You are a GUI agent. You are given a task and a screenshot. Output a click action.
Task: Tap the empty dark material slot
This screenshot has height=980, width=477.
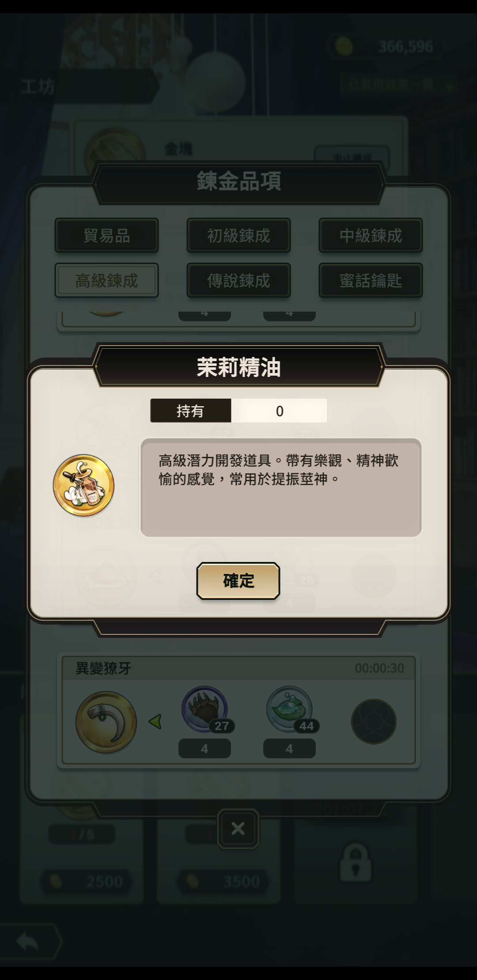(x=374, y=721)
